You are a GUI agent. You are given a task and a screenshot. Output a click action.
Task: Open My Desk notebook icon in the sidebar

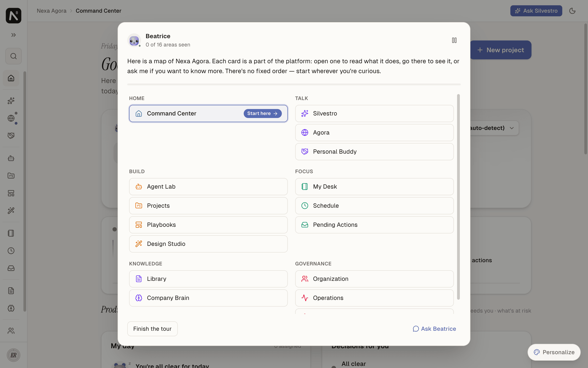tap(11, 233)
